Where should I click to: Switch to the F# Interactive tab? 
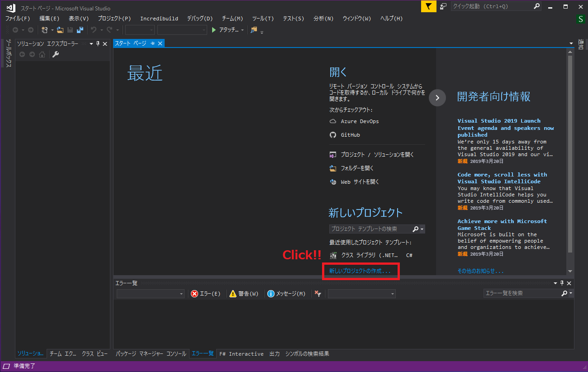click(242, 353)
